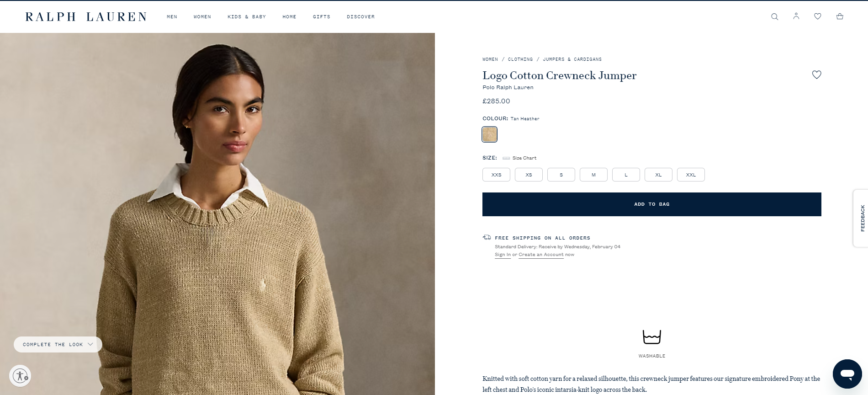Click Add to Bag button
The image size is (868, 395).
(652, 204)
